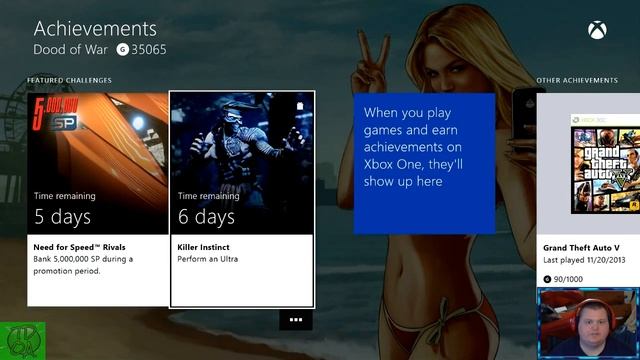Click the 35065 gamerscore value
Screen dimensions: 640x360
149,50
